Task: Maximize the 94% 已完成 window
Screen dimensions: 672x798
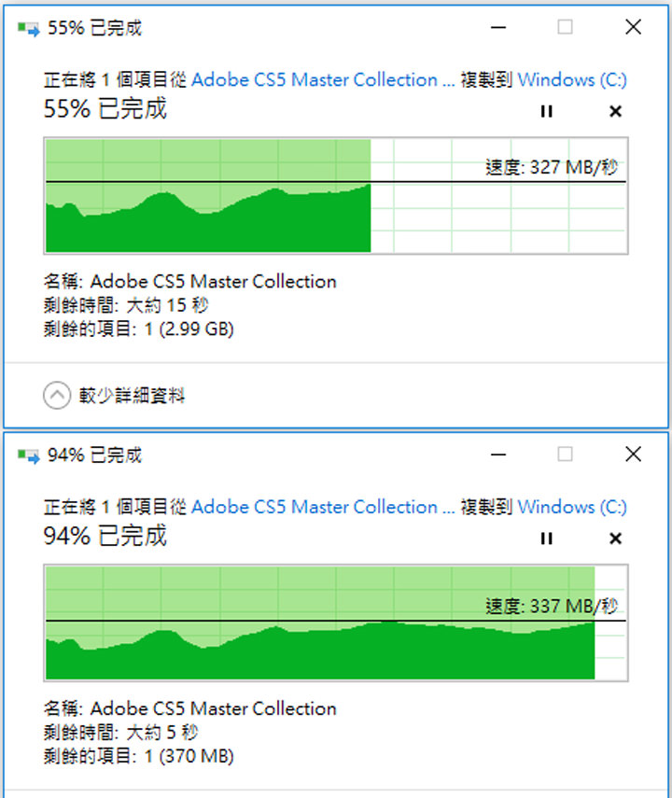Action: 566,455
